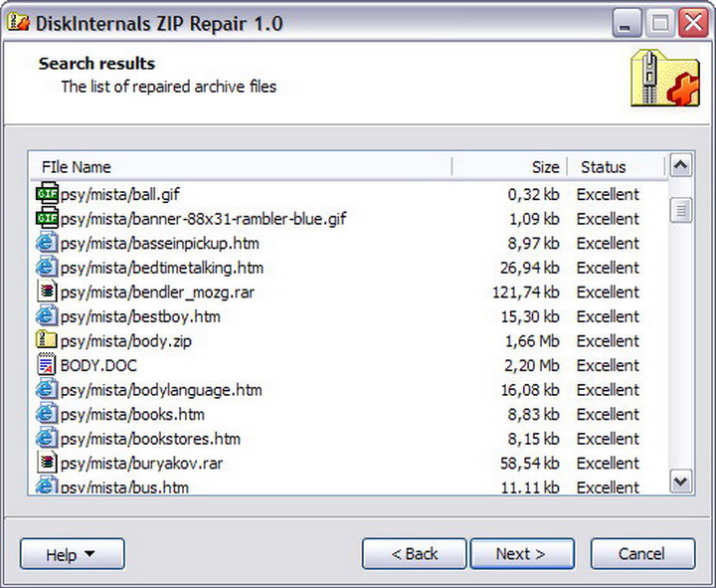Go to the previous step with Back
Viewport: 716px width, 588px height.
pos(414,554)
